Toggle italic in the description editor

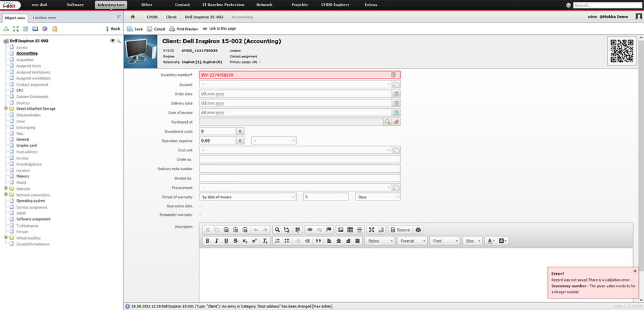click(x=216, y=240)
